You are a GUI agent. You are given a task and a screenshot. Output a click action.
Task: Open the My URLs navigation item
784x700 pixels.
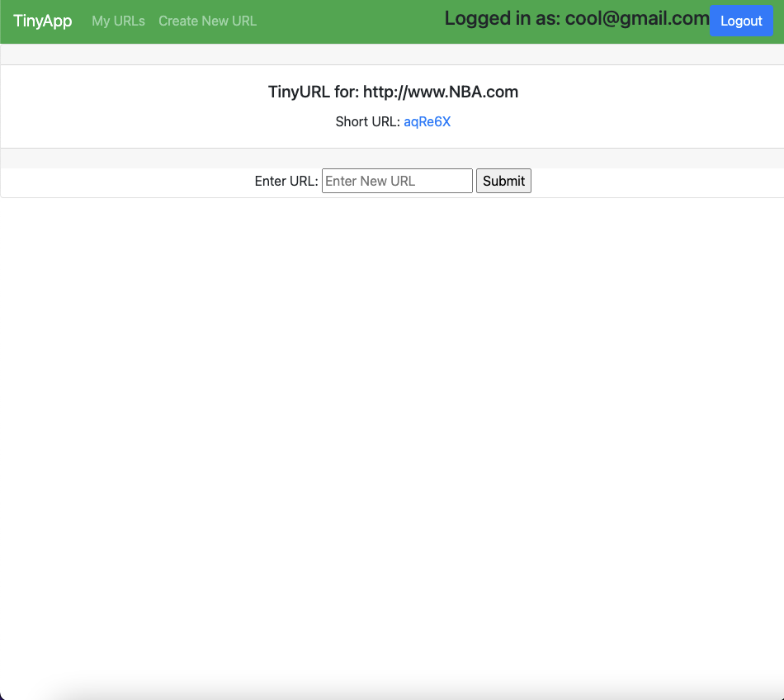(118, 21)
